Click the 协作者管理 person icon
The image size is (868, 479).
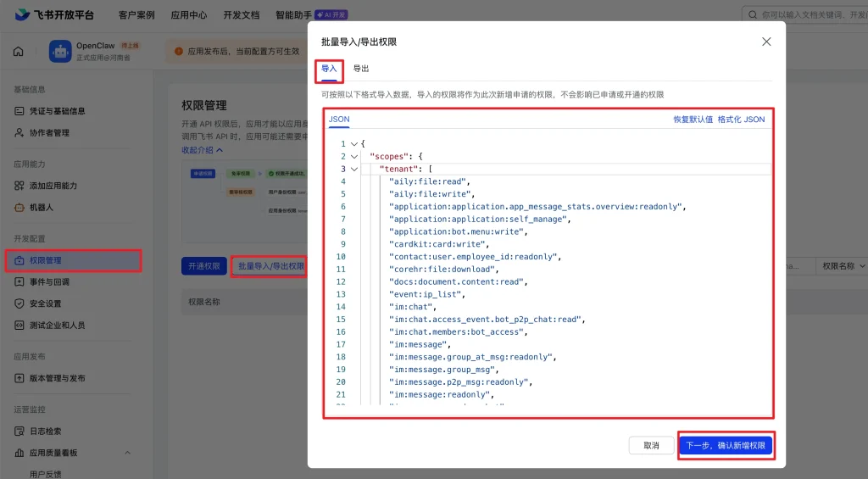point(19,132)
